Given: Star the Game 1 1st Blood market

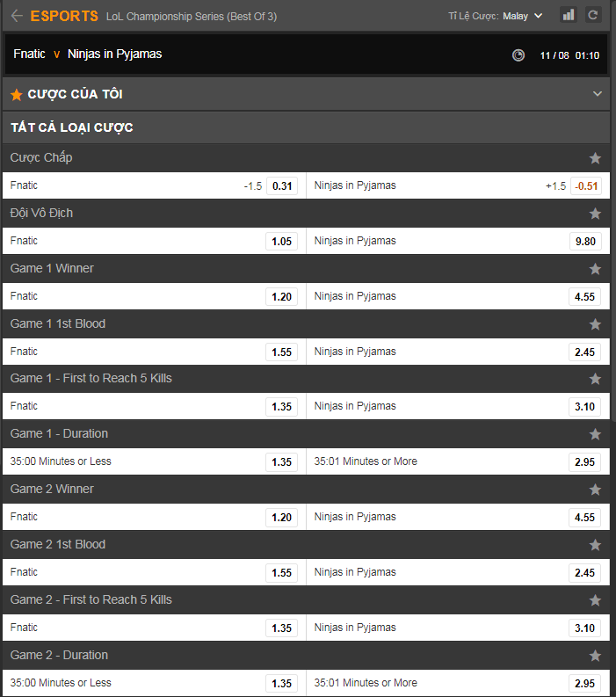Looking at the screenshot, I should coord(595,324).
